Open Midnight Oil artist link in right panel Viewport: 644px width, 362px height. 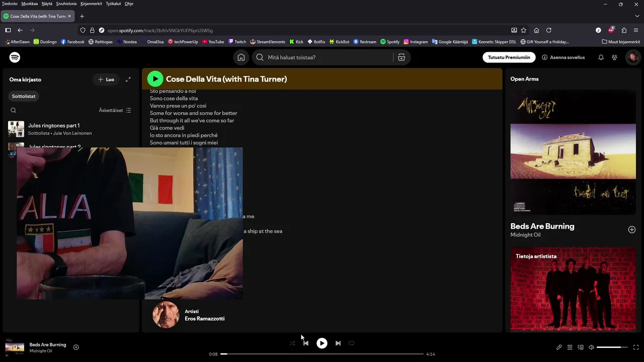pyautogui.click(x=526, y=235)
